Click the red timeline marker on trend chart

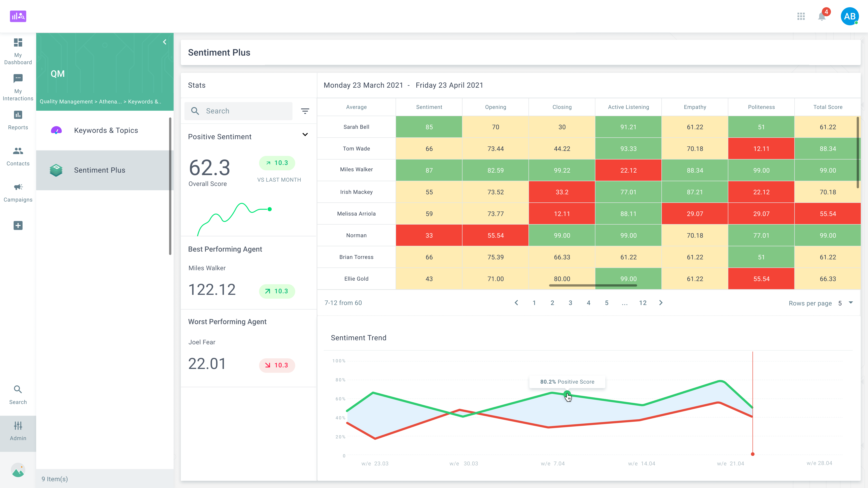tap(752, 454)
